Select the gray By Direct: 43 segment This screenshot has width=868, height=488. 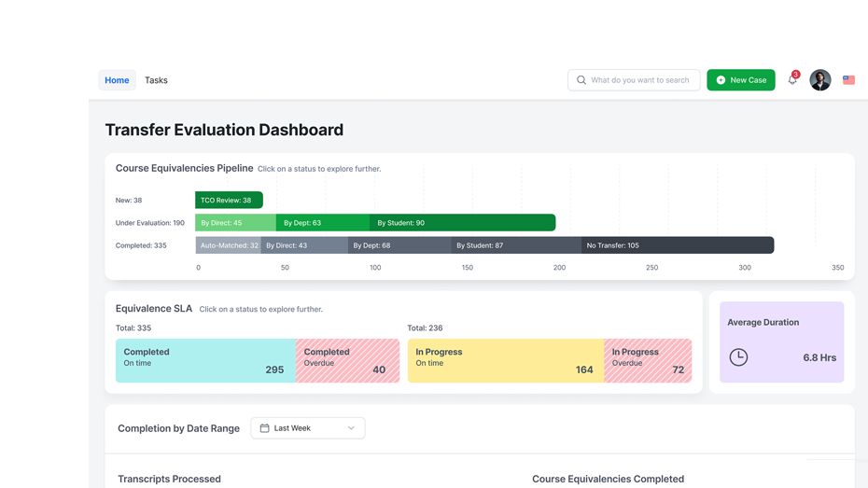pos(304,245)
